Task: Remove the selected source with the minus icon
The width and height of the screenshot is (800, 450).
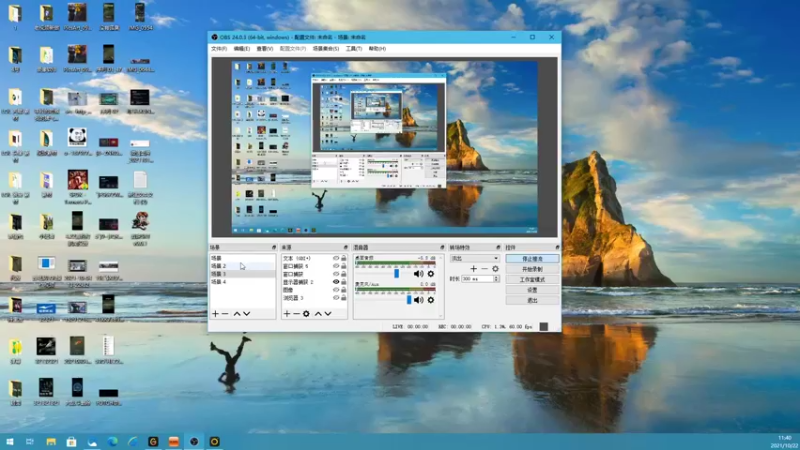Action: (296, 314)
